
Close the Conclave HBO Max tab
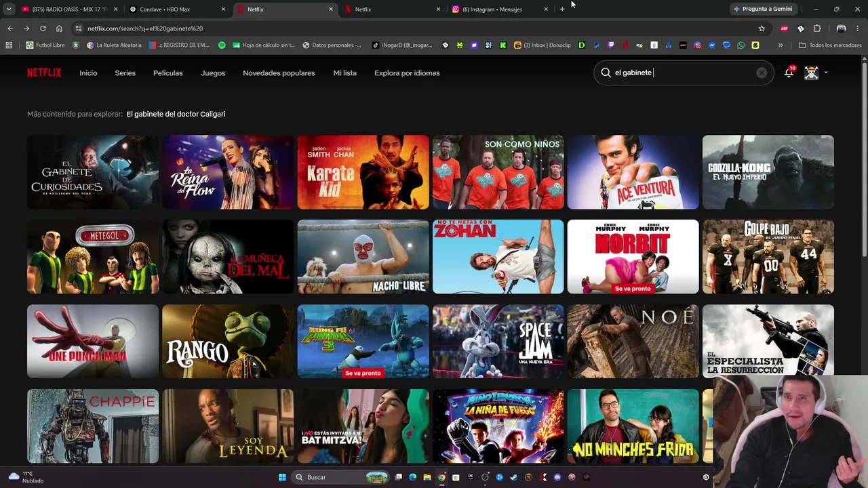(x=223, y=9)
